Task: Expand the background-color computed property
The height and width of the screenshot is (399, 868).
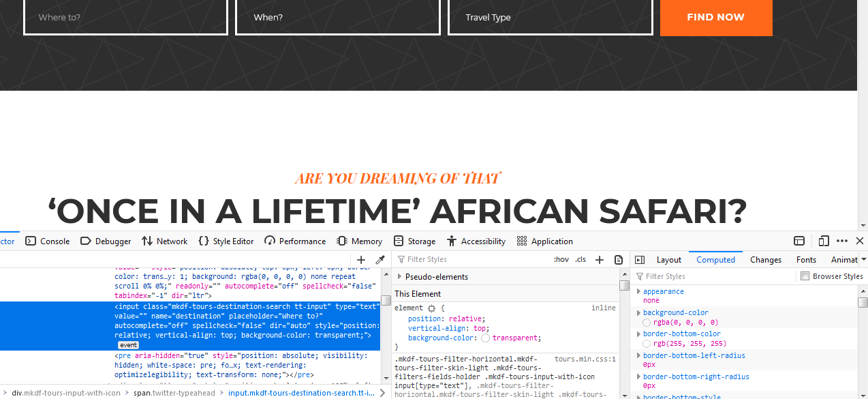Action: click(639, 312)
